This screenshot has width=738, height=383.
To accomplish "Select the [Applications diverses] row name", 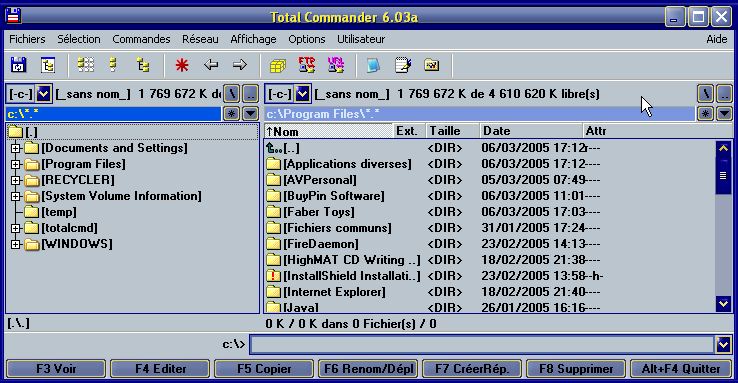I will pos(347,164).
